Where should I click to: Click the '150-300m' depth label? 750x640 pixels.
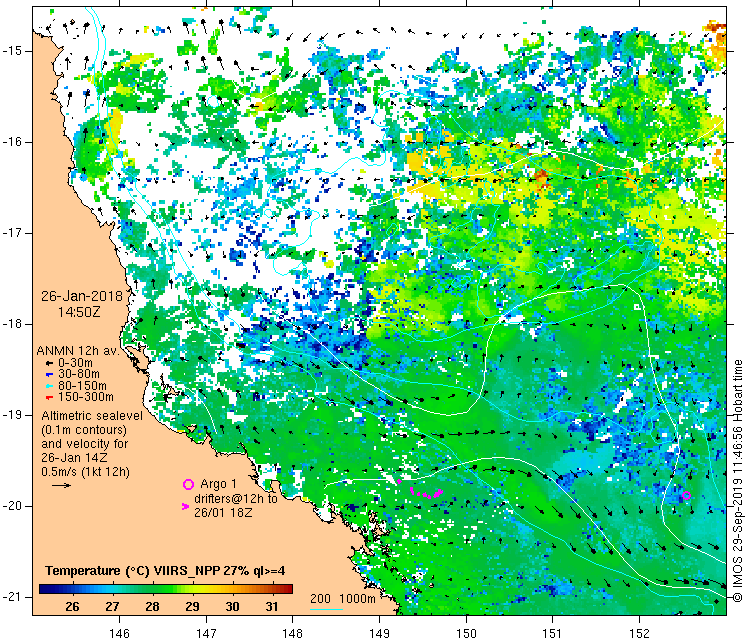pos(86,397)
